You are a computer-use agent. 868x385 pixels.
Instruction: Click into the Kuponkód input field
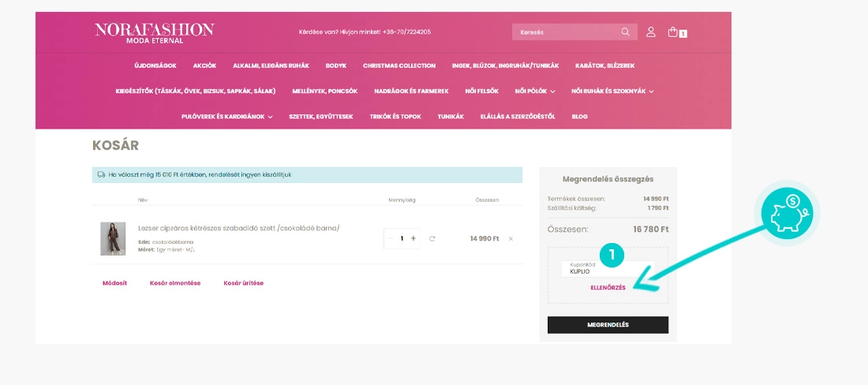pyautogui.click(x=608, y=269)
